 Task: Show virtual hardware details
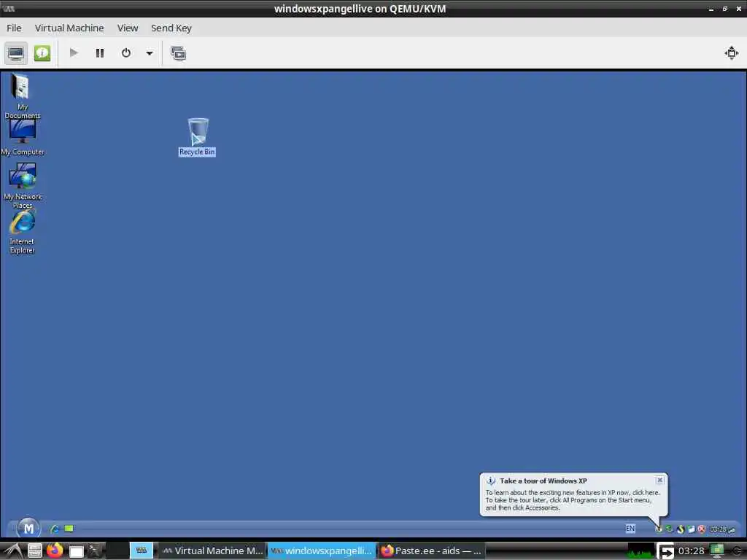coord(42,52)
